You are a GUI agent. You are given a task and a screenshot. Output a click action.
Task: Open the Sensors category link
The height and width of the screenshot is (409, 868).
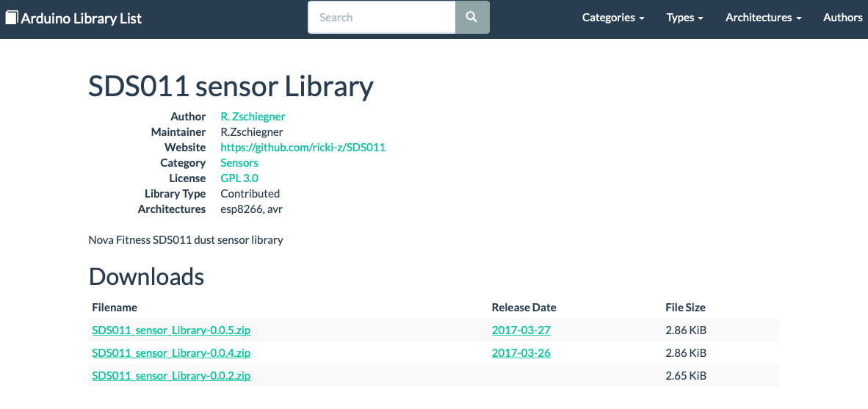239,163
